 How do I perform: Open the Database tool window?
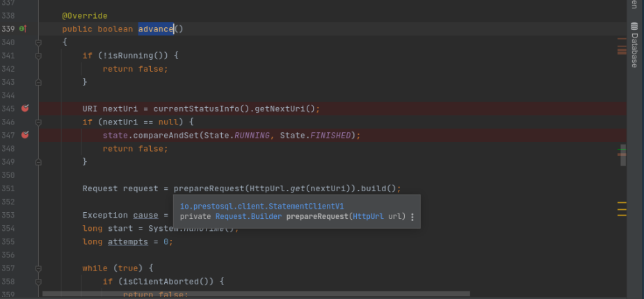[634, 45]
